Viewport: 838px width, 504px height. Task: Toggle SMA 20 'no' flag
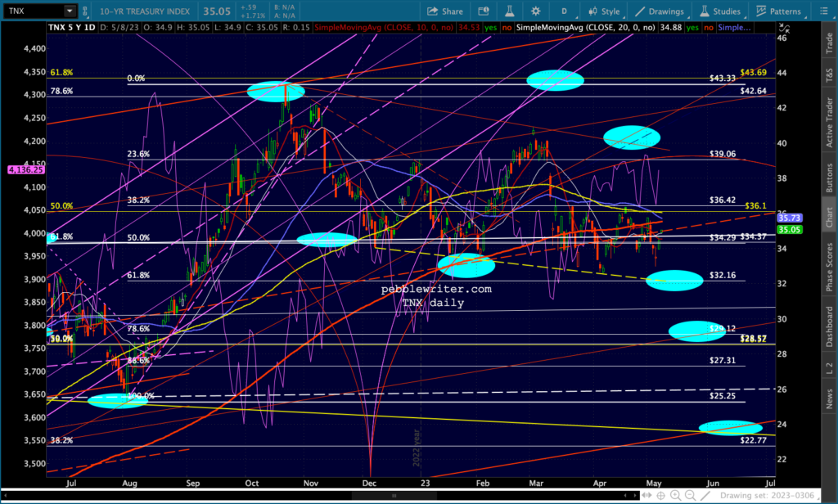coord(709,27)
